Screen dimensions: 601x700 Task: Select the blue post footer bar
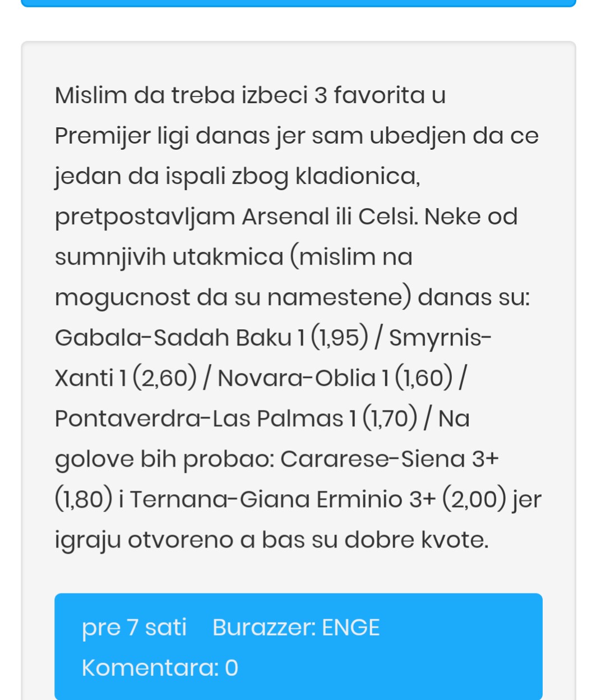[x=298, y=647]
